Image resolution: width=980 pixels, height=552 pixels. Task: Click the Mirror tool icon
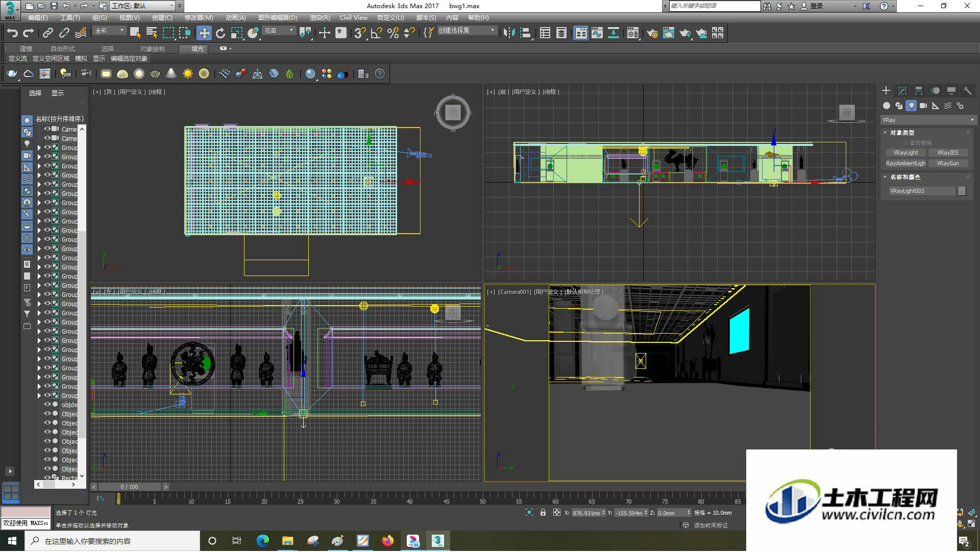pyautogui.click(x=509, y=33)
